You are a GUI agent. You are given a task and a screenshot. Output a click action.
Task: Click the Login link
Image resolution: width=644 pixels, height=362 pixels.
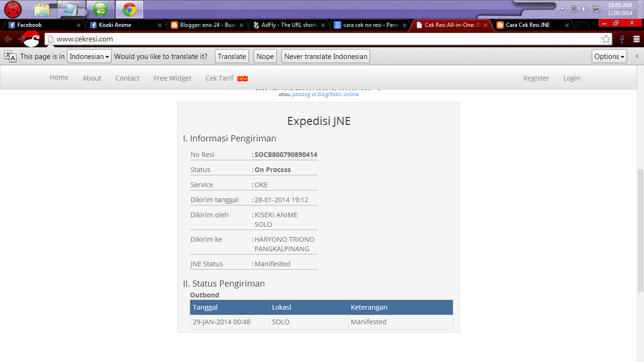[x=571, y=78]
